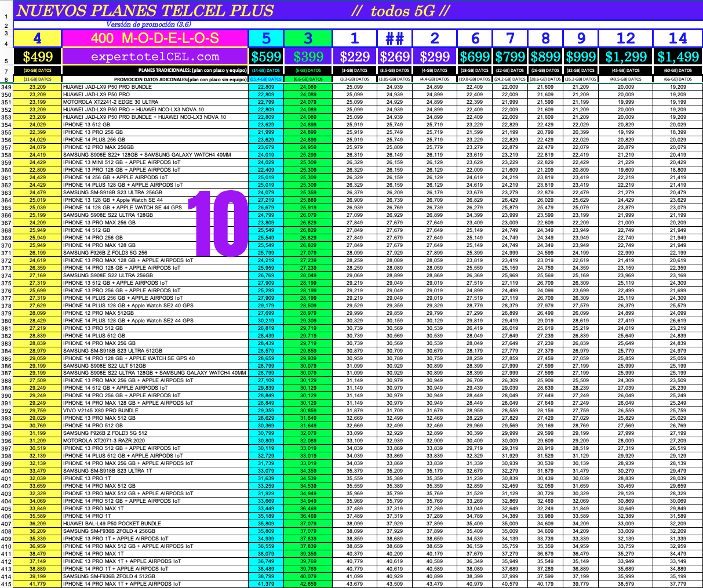703x588 pixels.
Task: Click the '400 M-O-D-E-L-O-S' magenta header cell
Action: 155,38
